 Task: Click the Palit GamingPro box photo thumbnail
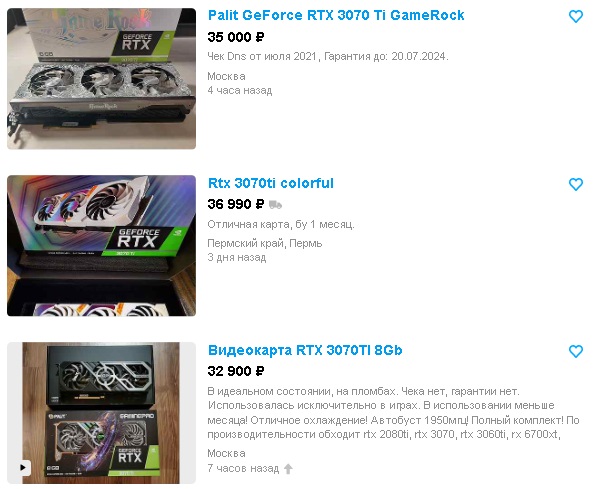[101, 413]
